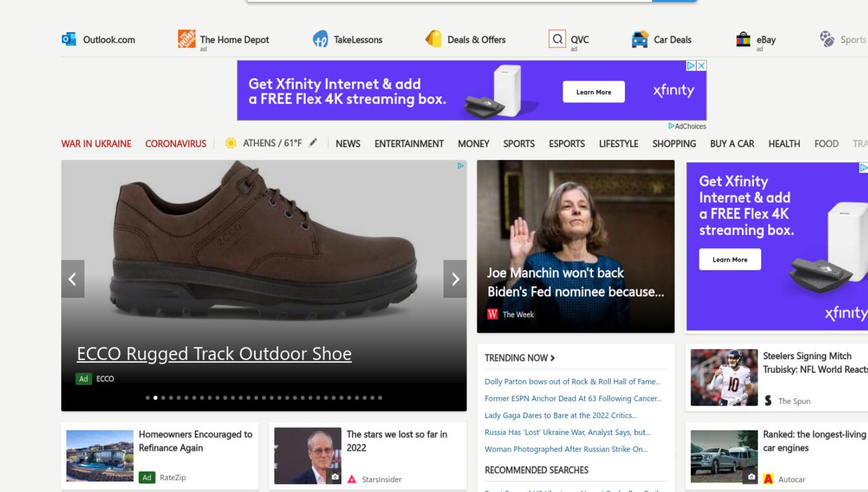Click Learn More on the side Xfinity ad
This screenshot has width=868, height=492.
[x=730, y=259]
